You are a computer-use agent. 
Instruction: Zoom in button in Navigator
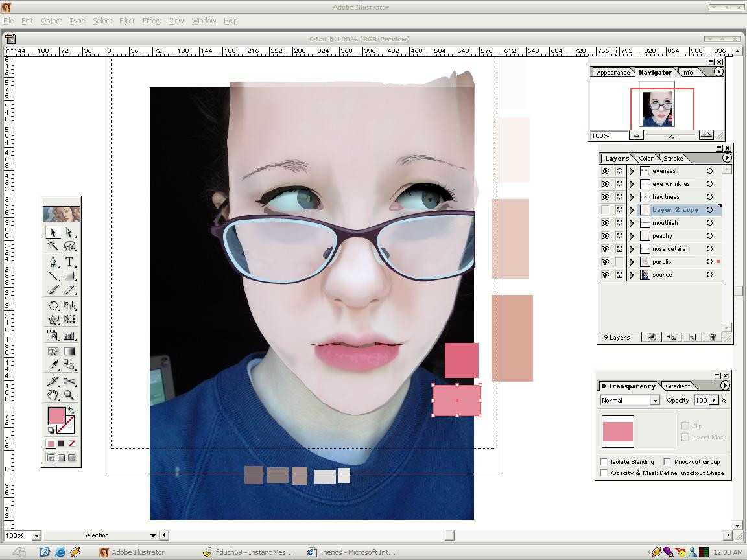(x=706, y=135)
